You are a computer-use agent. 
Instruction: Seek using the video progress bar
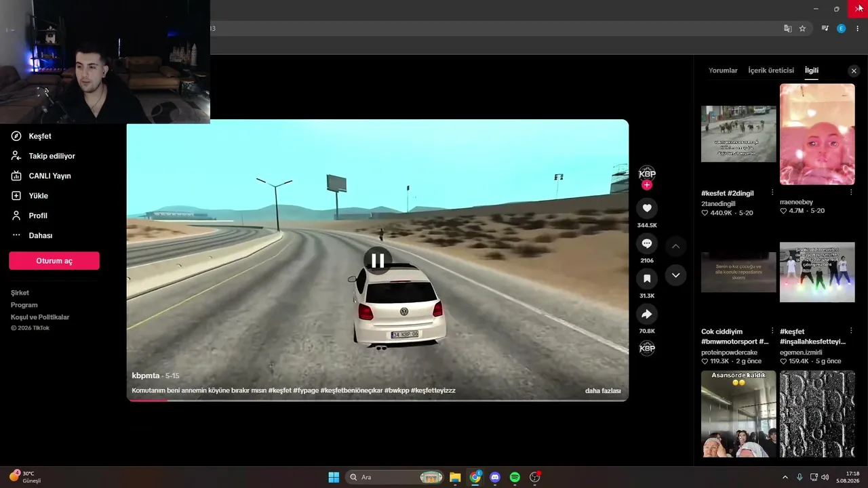[378, 400]
